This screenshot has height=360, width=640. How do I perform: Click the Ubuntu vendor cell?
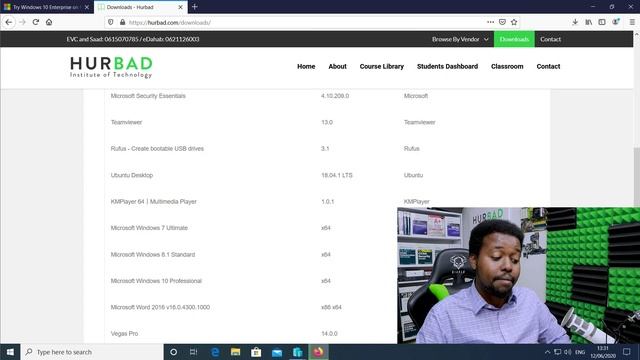tap(413, 175)
